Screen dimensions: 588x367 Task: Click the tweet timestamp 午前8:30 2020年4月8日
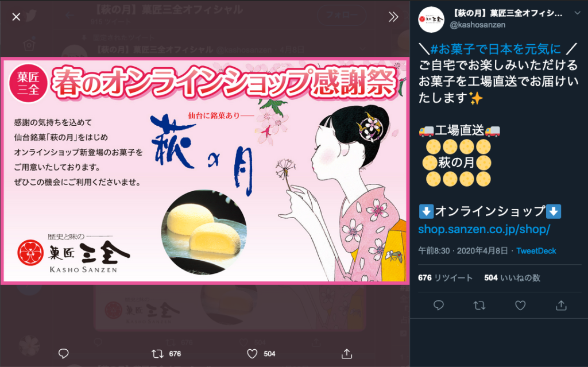[463, 250]
